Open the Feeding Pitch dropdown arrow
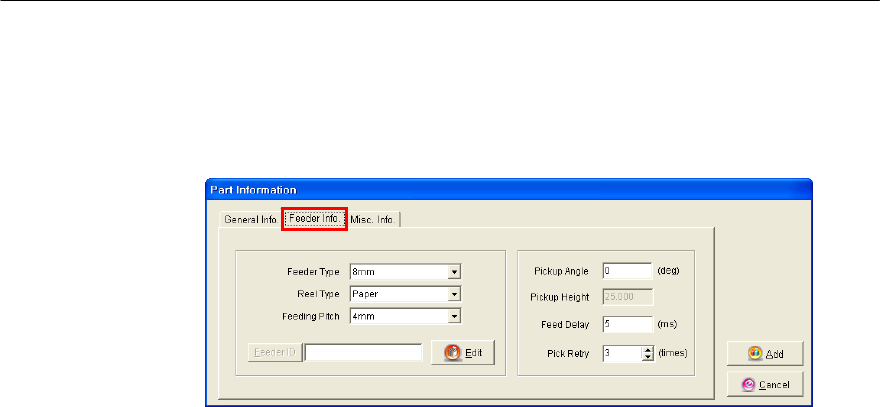Image resolution: width=880 pixels, height=407 pixels. [455, 317]
